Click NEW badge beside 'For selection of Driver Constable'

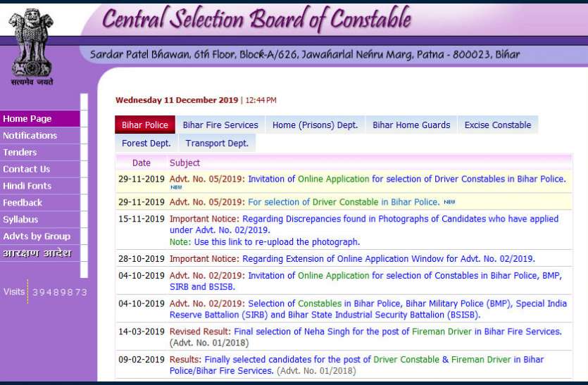(x=449, y=202)
